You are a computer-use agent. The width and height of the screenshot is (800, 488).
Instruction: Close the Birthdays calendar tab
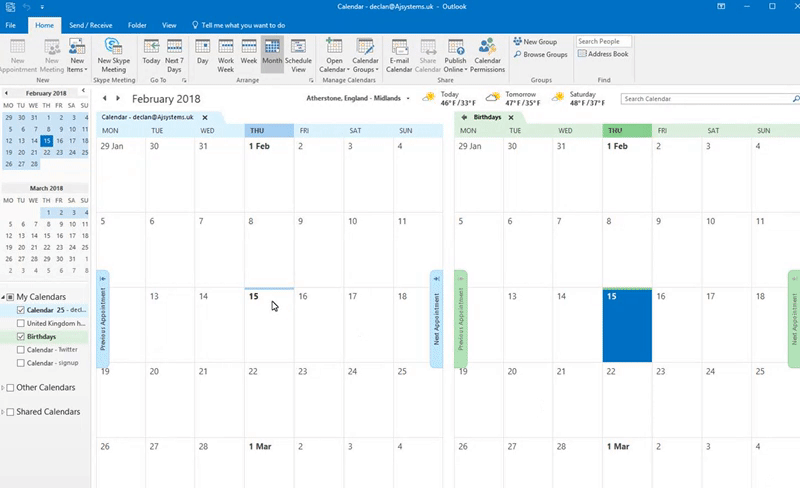click(x=511, y=117)
